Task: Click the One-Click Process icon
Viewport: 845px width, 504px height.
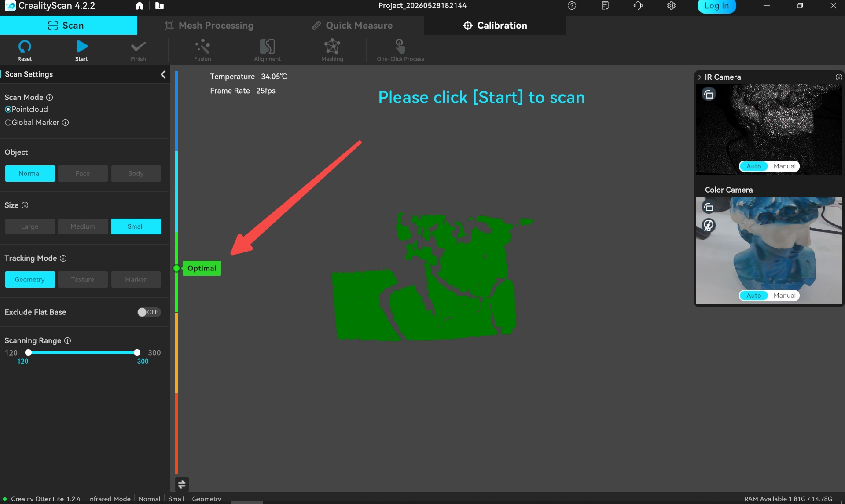Action: point(400,46)
